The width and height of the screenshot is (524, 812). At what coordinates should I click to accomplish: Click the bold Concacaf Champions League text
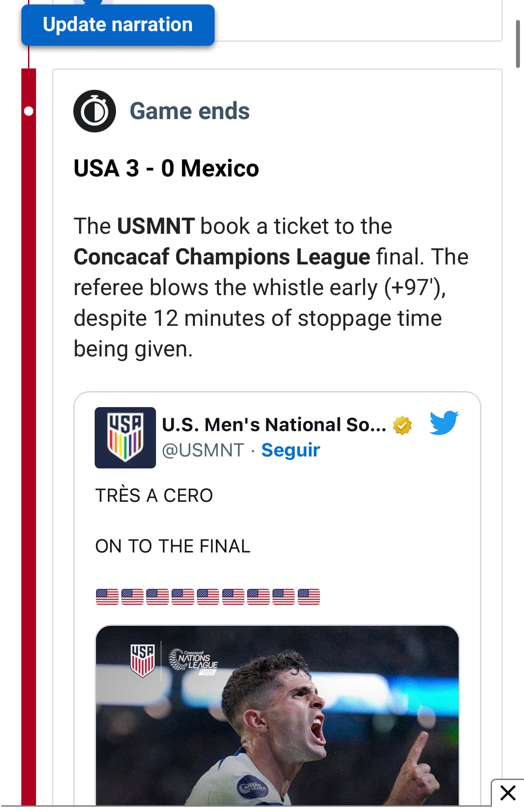click(x=222, y=257)
